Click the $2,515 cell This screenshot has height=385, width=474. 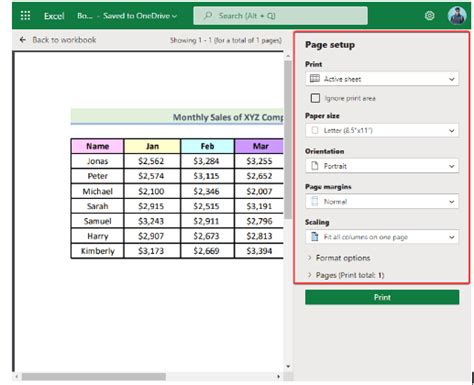pyautogui.click(x=207, y=206)
